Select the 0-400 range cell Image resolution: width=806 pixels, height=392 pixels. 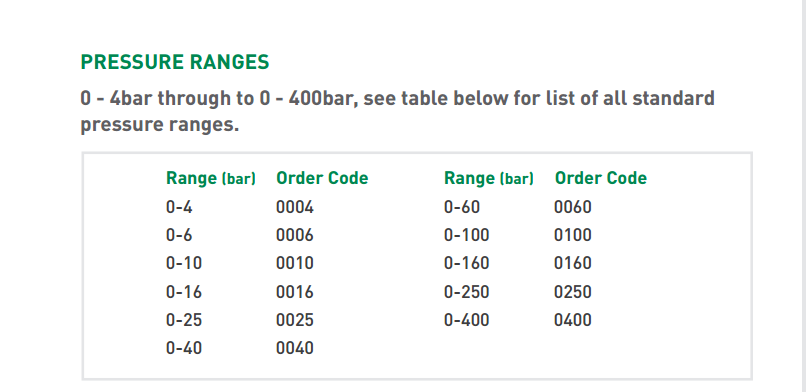(467, 320)
